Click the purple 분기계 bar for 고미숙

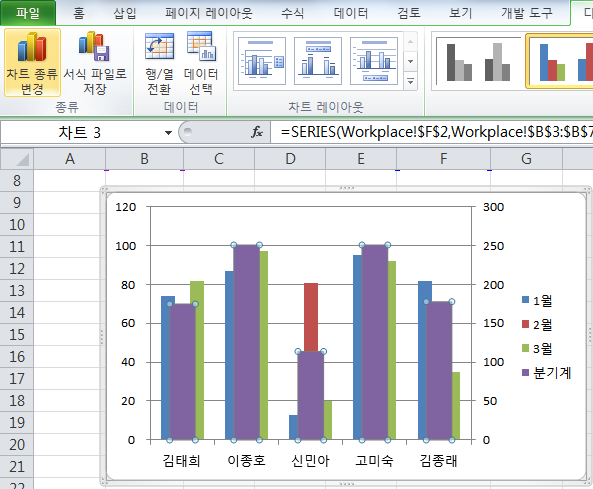[x=375, y=342]
